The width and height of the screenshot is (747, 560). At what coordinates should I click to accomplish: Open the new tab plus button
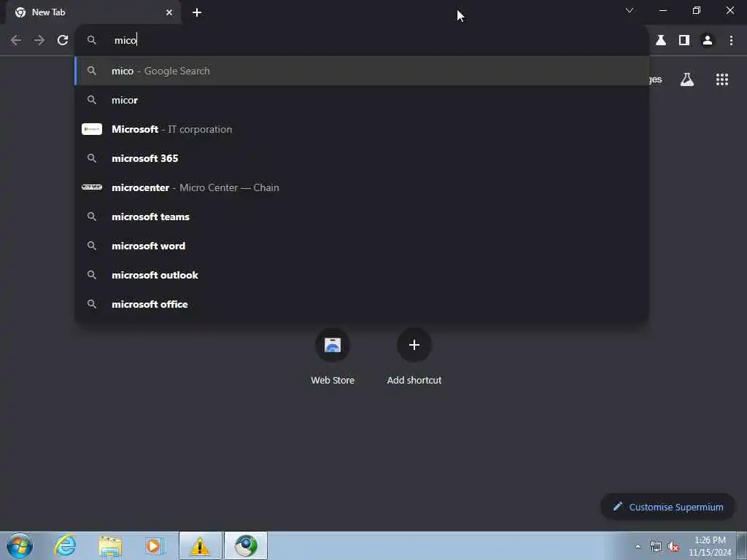pos(197,12)
